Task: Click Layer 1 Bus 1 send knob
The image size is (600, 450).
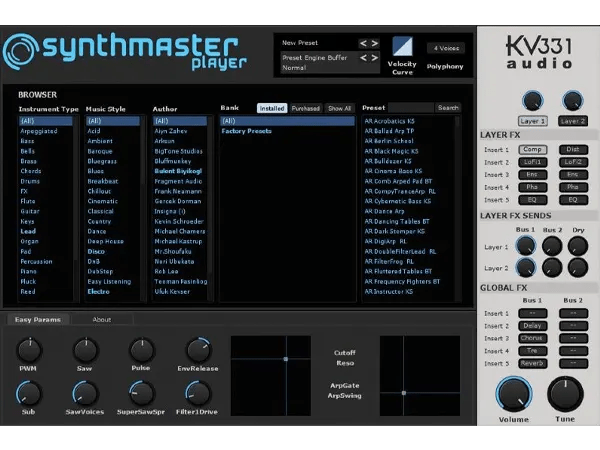Action: click(525, 246)
